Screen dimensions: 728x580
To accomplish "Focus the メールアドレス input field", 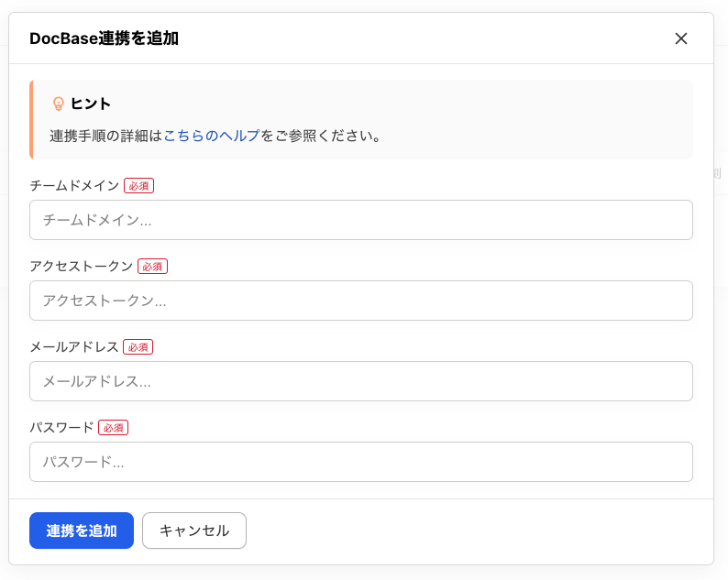I will (x=360, y=381).
